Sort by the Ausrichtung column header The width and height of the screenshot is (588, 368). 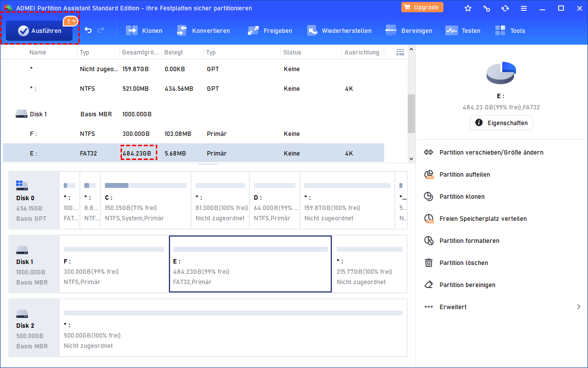coord(362,52)
